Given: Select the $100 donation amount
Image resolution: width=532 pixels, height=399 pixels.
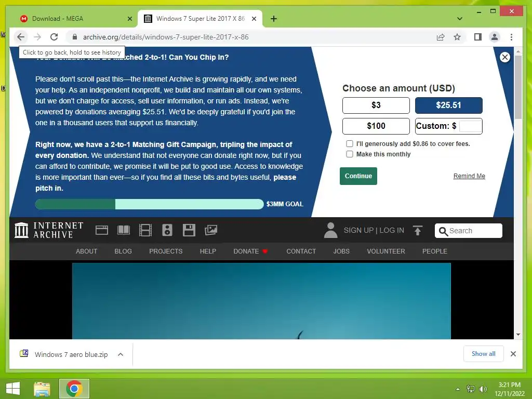Looking at the screenshot, I should click(376, 126).
